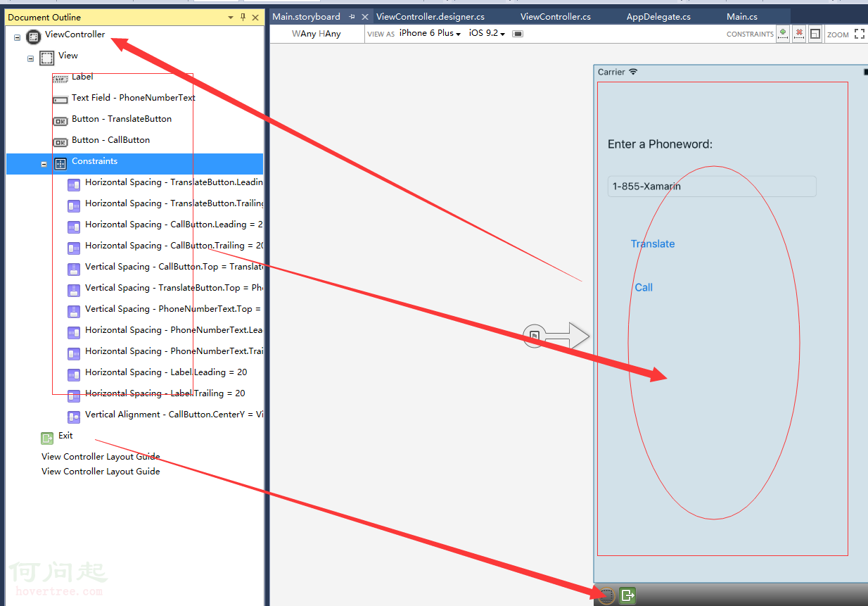Select Vertical Spacing PhoneNumberText.Top constraint icon
The height and width of the screenshot is (606, 868).
74,311
